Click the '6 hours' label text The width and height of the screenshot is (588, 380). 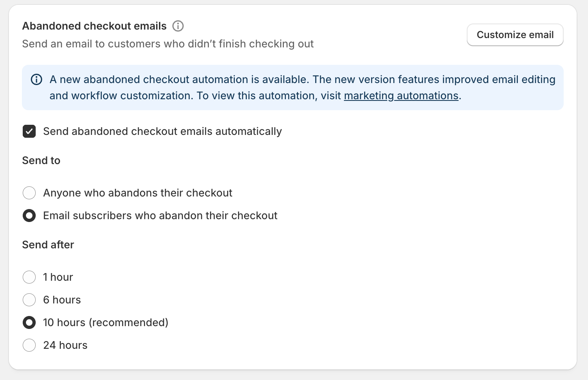pyautogui.click(x=62, y=300)
